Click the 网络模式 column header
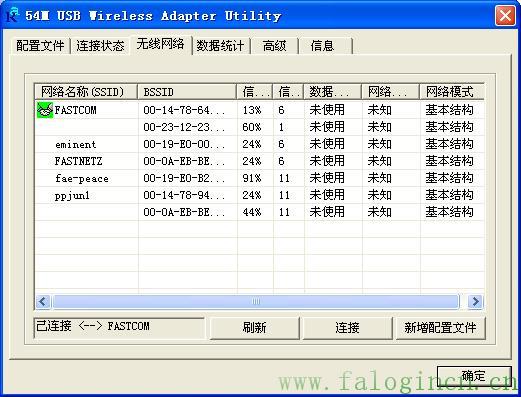 pos(451,92)
